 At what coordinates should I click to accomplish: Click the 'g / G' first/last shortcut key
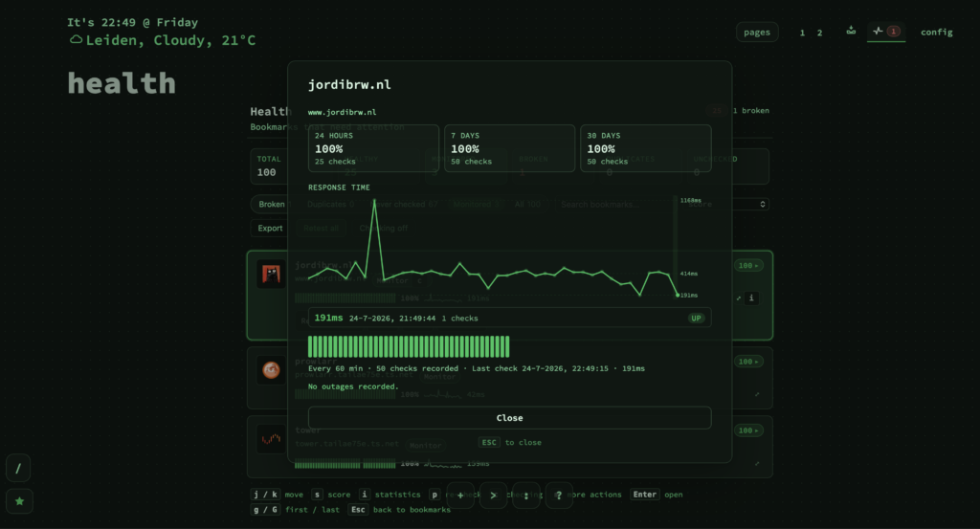(x=265, y=510)
